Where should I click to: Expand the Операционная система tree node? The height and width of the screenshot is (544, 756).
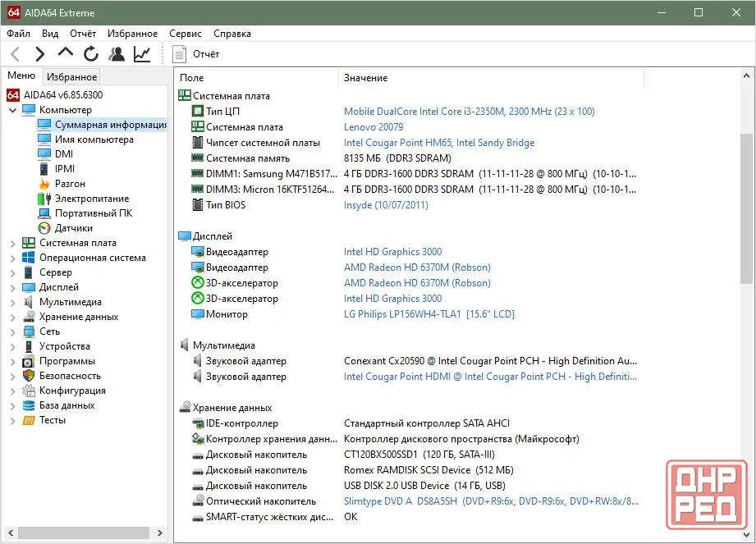click(x=12, y=258)
